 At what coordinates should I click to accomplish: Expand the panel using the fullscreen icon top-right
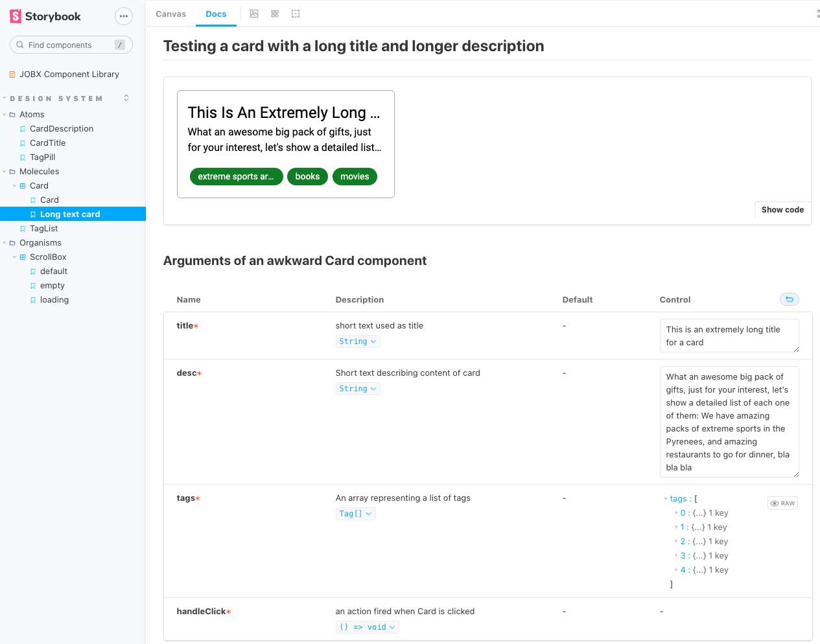(817, 14)
